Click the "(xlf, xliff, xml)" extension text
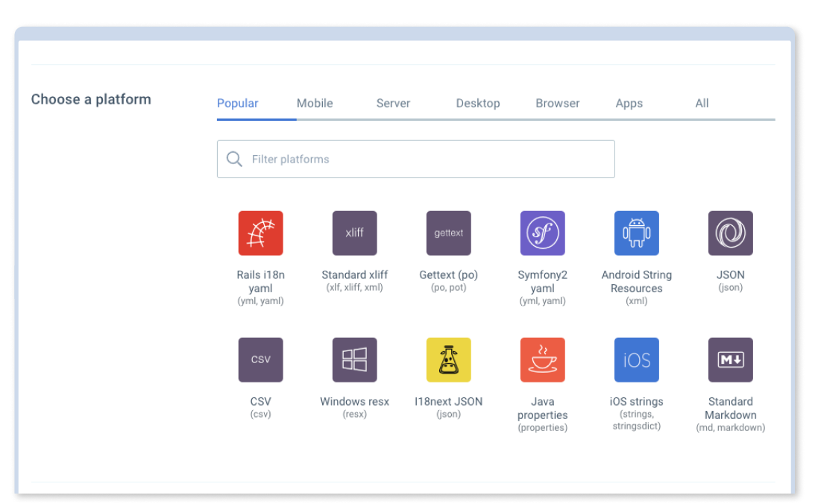This screenshot has width=818, height=504. [355, 288]
